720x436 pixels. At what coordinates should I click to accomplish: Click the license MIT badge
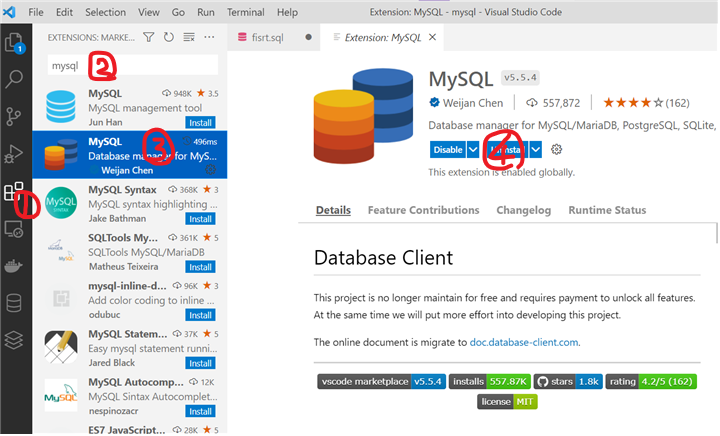point(507,402)
